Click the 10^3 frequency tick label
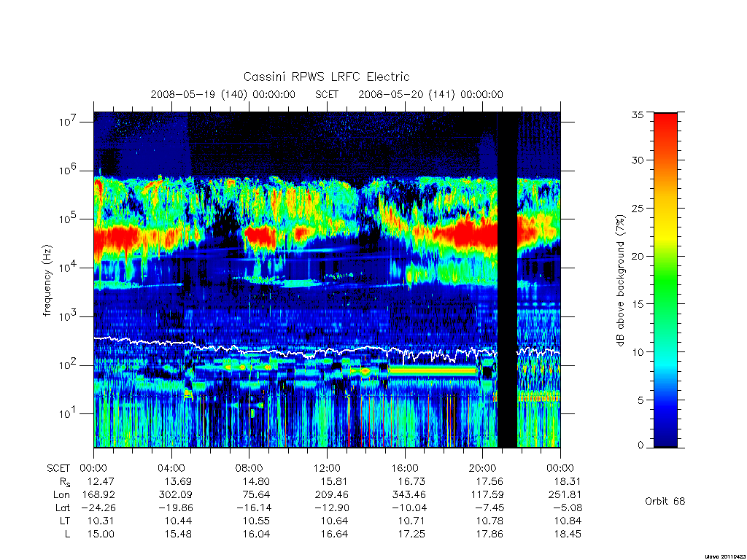Screen dimensions: 747x560 coord(68,316)
